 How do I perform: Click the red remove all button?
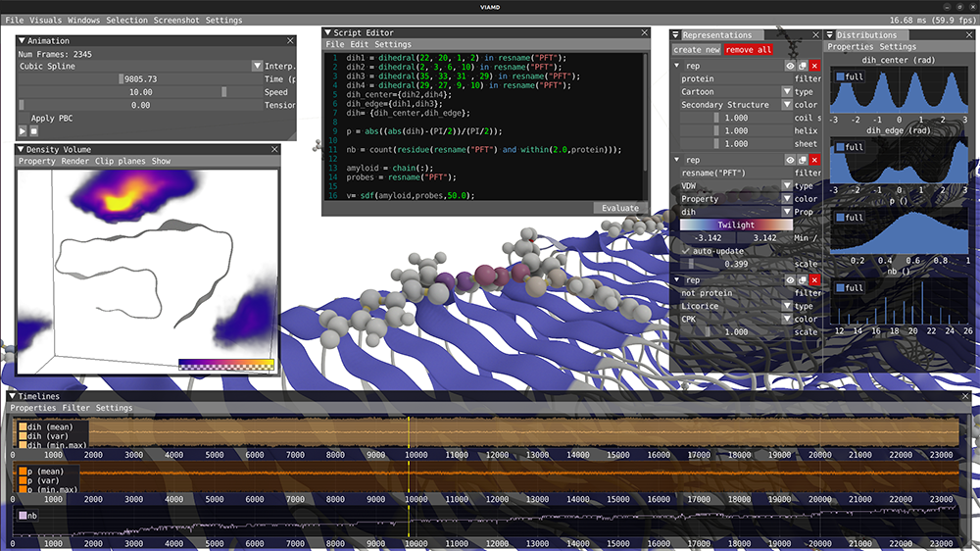click(748, 49)
